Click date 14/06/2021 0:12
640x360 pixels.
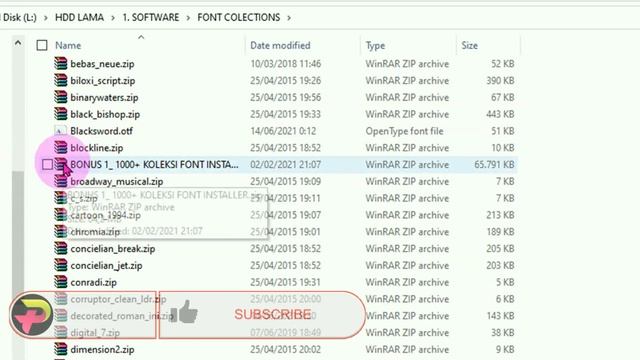(x=283, y=131)
